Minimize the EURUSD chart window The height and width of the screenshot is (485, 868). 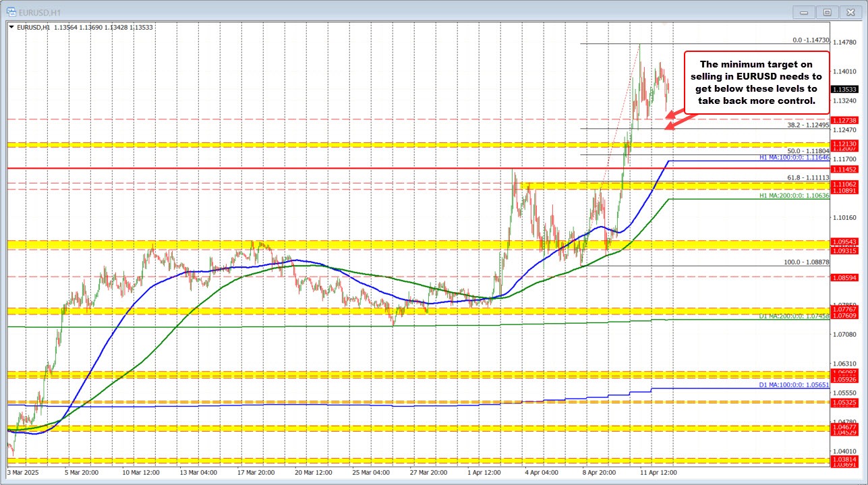point(803,11)
